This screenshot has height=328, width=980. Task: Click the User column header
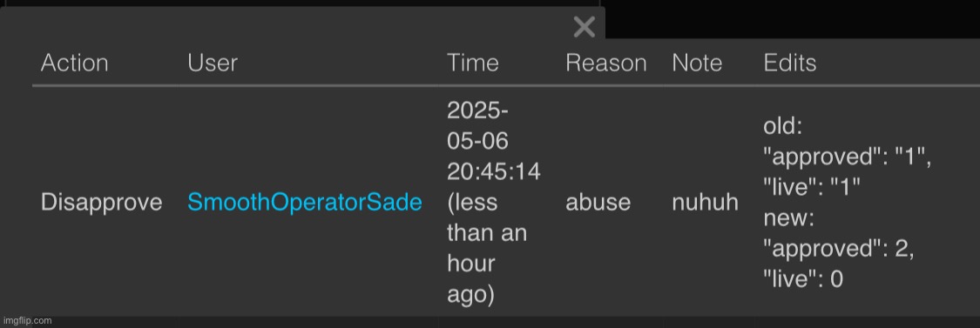tap(213, 64)
